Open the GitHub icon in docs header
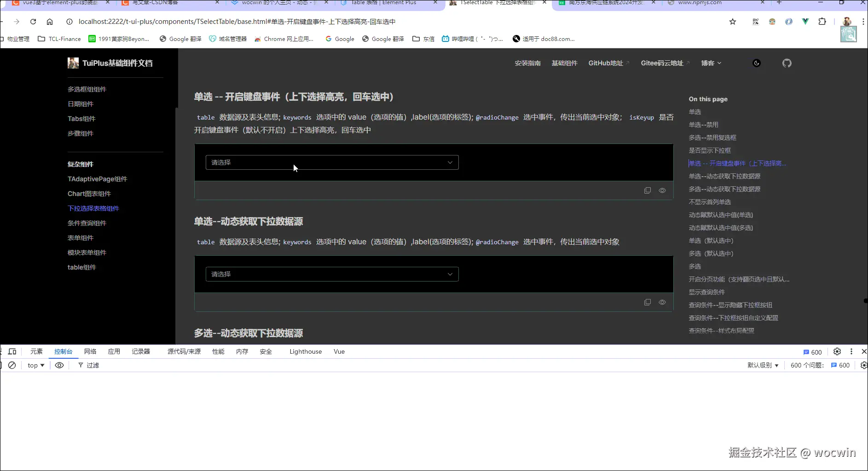Image resolution: width=868 pixels, height=471 pixels. (787, 63)
